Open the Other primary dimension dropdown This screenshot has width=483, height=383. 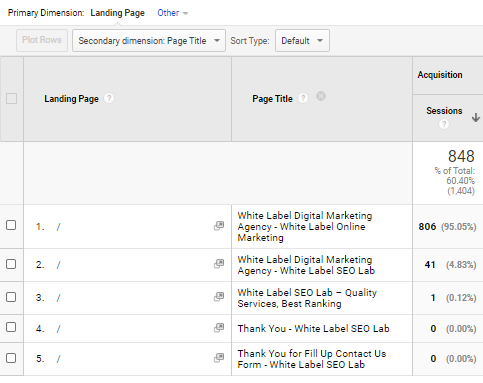[x=172, y=13]
